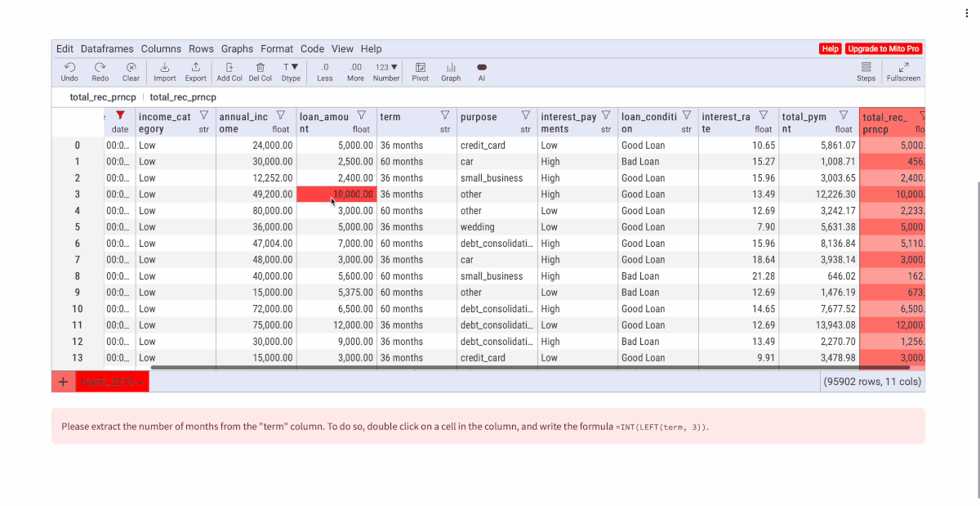This screenshot has width=980, height=506.
Task: Toggle the active red date column filter
Action: click(120, 115)
